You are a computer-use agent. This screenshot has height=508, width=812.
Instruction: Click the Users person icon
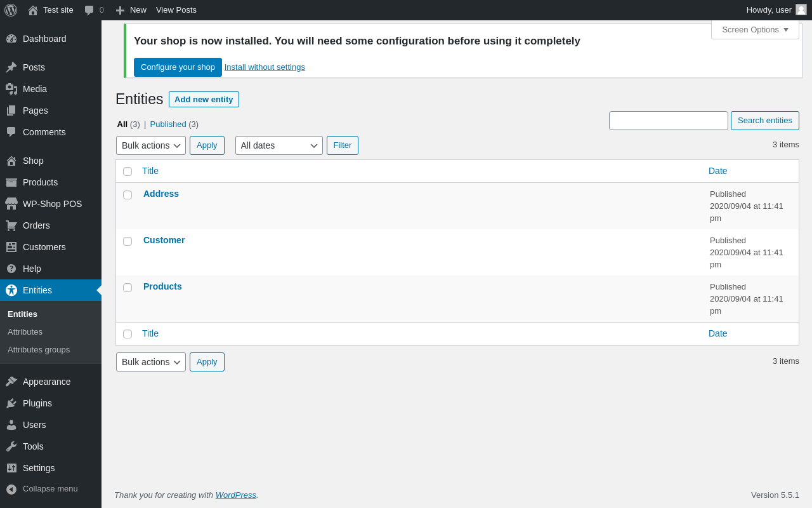coord(11,425)
